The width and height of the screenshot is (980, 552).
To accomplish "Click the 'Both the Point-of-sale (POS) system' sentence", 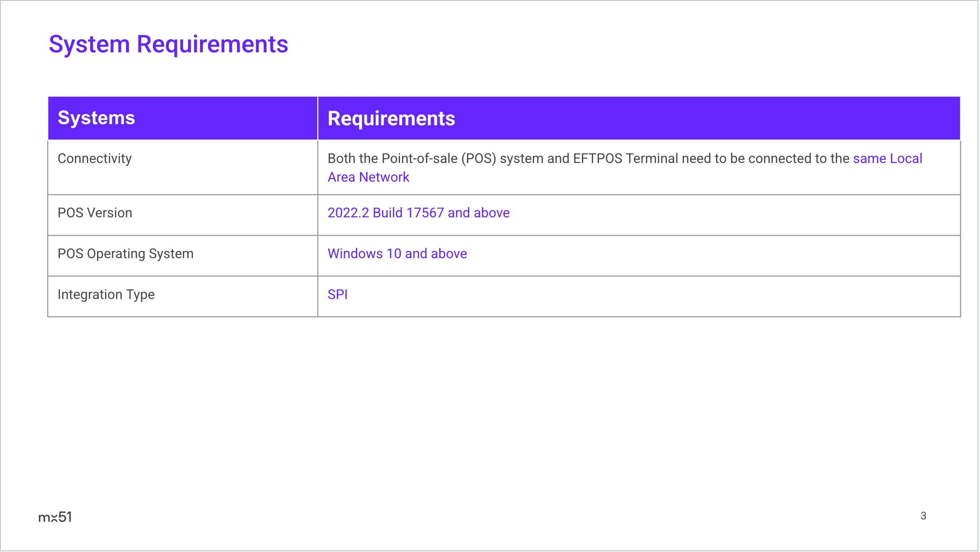I will (x=436, y=159).
